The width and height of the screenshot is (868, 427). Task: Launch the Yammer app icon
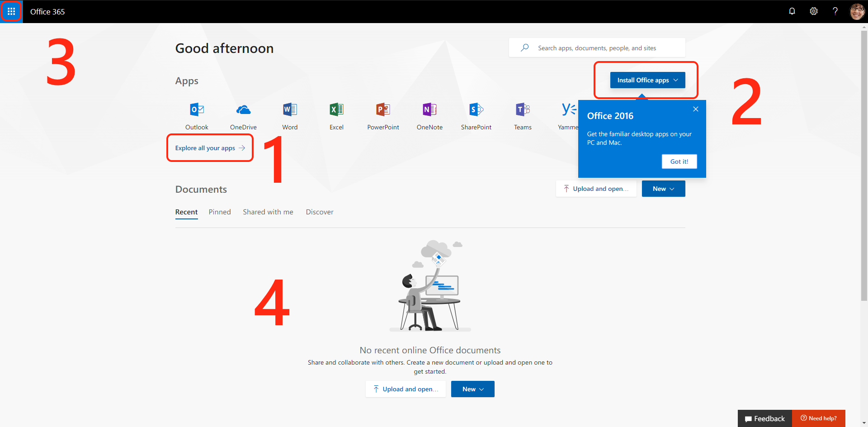pos(569,110)
